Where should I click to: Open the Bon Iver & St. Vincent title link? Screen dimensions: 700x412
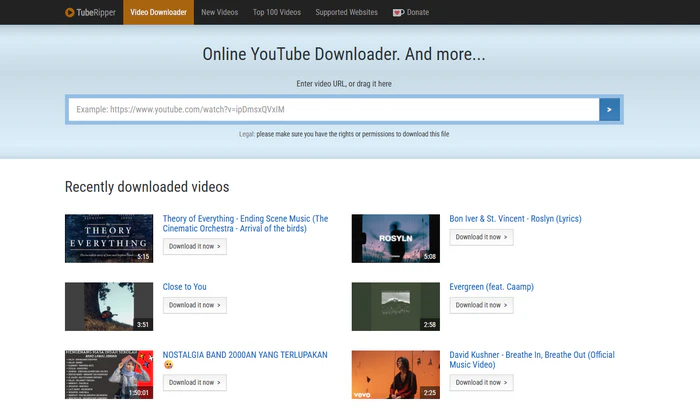click(x=515, y=219)
